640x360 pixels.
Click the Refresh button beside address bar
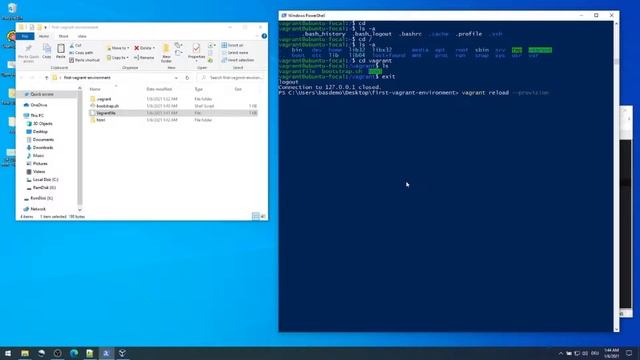pos(187,78)
